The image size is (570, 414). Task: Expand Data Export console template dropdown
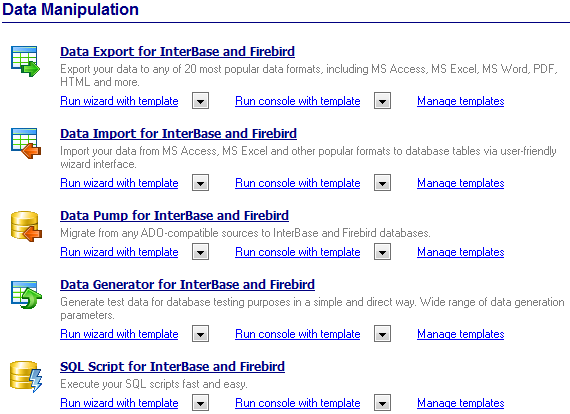point(382,101)
